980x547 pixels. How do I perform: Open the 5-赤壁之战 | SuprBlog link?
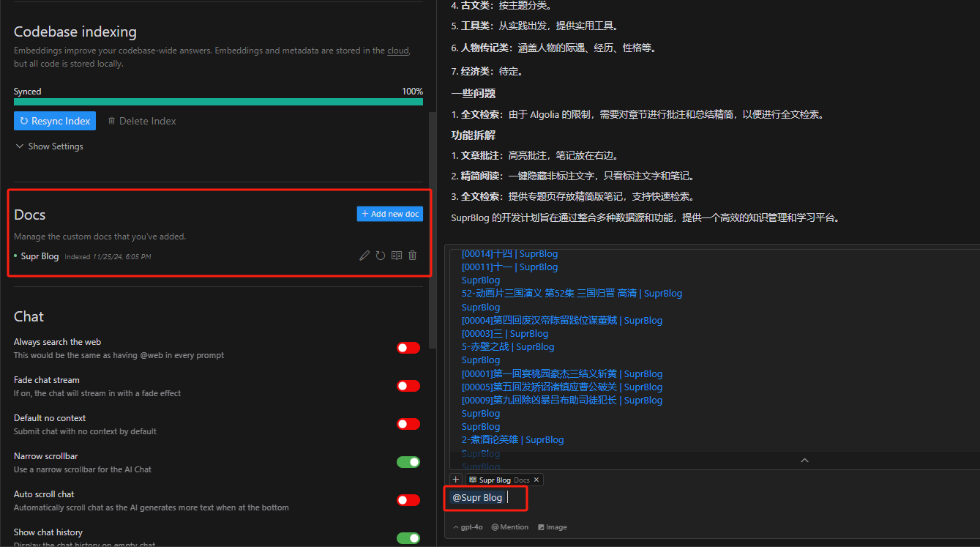coord(508,347)
